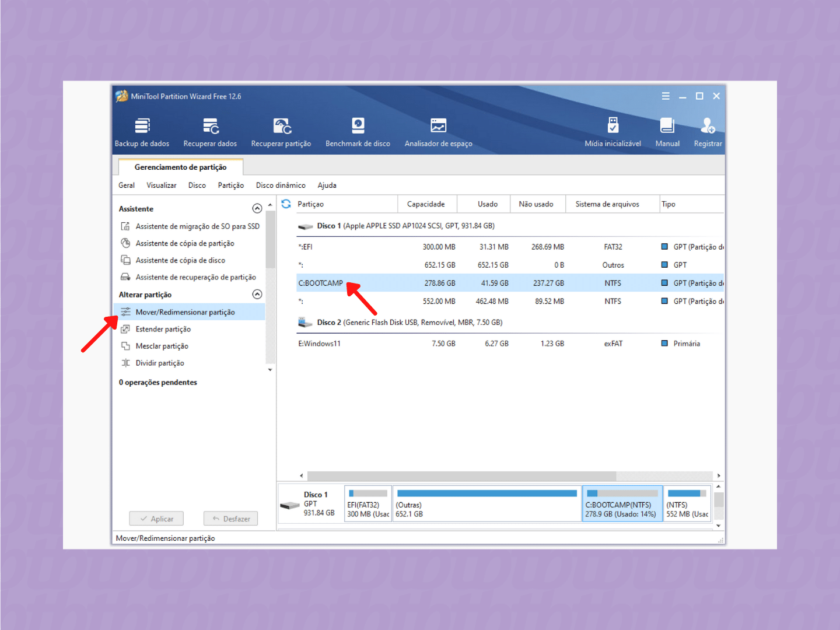Click the horizontal scrollbar of partition list
This screenshot has height=630, width=840.
coord(461,475)
